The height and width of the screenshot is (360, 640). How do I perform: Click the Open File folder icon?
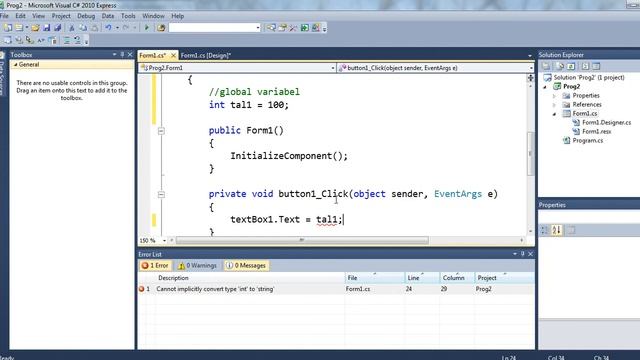(x=35, y=28)
